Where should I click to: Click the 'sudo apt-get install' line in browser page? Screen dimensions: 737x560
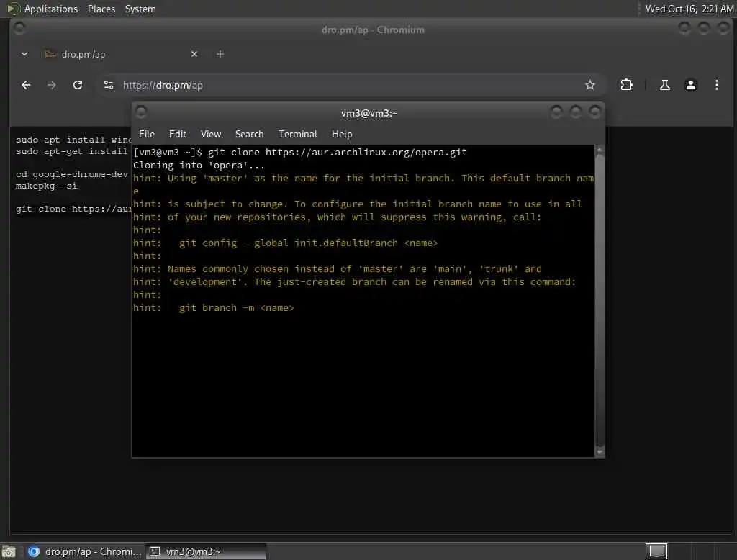tap(71, 151)
